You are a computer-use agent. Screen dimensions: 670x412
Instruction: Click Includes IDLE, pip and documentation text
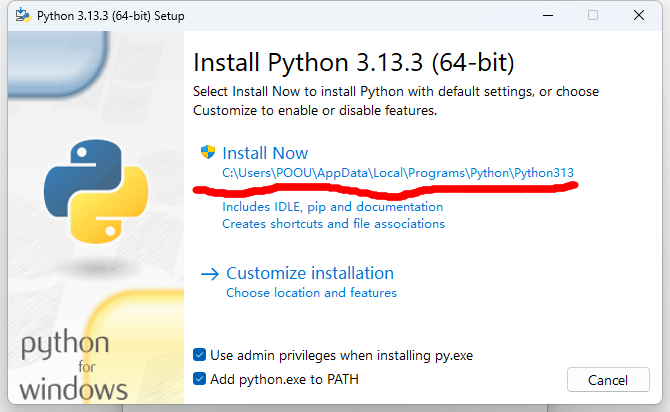coord(332,207)
